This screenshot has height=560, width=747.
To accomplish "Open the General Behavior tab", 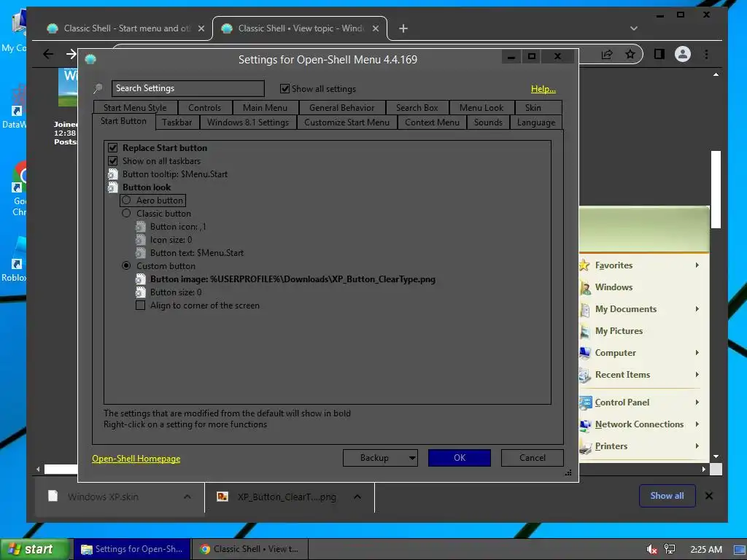I will coord(342,108).
